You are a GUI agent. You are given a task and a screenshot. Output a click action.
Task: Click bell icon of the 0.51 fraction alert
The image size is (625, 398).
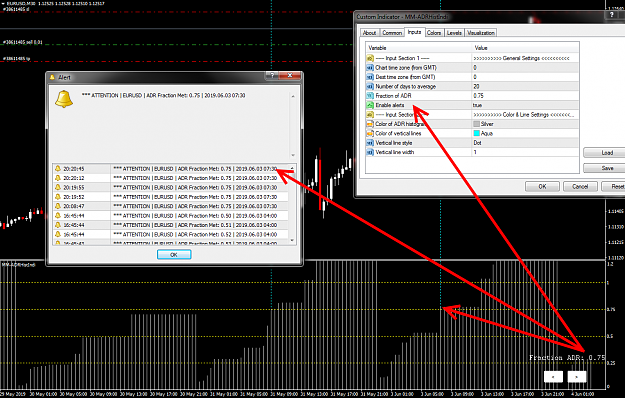[58, 225]
